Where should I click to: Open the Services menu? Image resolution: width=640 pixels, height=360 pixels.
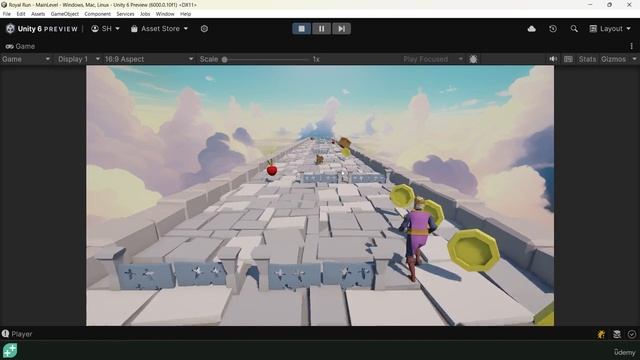125,14
